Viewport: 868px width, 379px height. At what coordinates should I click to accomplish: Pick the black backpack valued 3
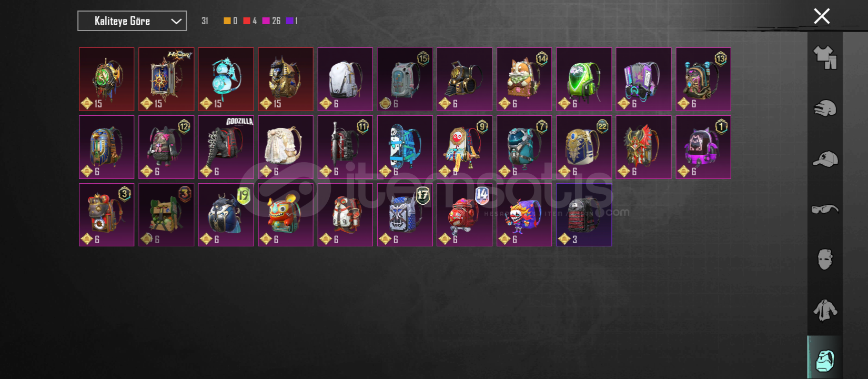coord(584,215)
